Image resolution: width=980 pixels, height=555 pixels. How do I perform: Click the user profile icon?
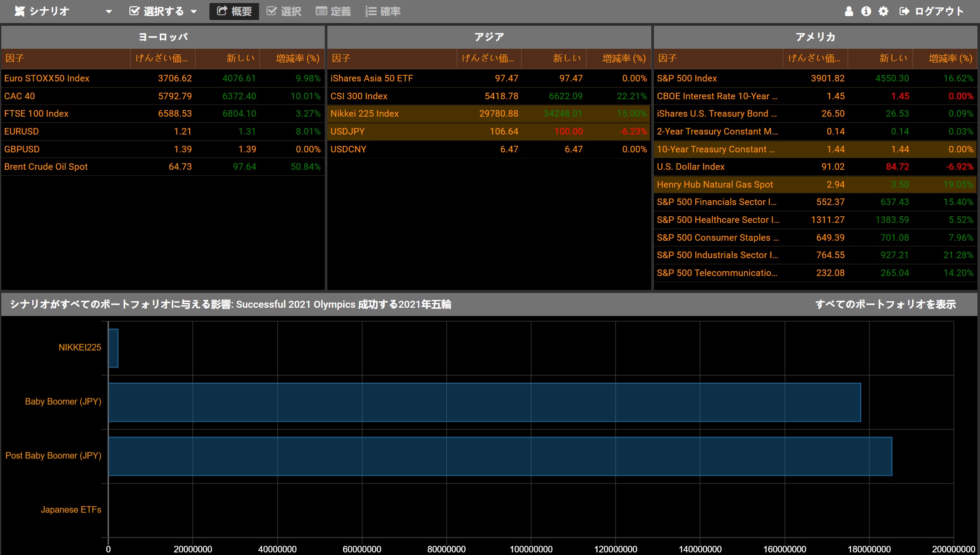tap(849, 11)
